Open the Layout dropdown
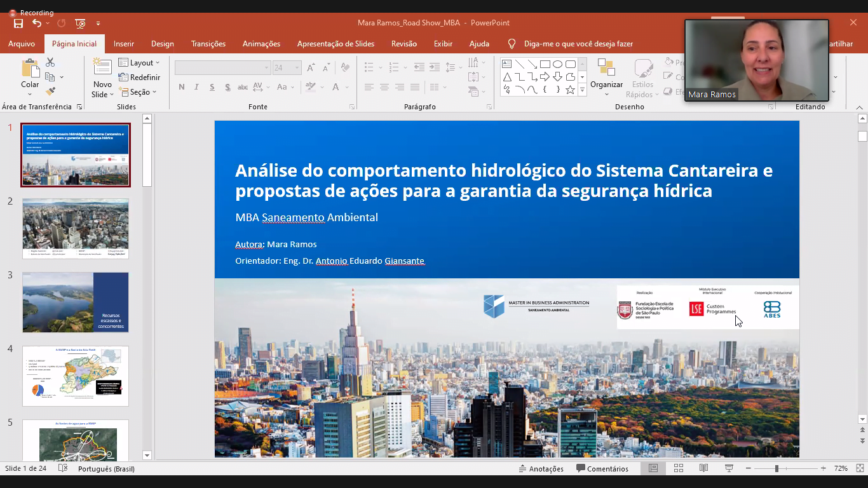This screenshot has height=488, width=868. [140, 63]
